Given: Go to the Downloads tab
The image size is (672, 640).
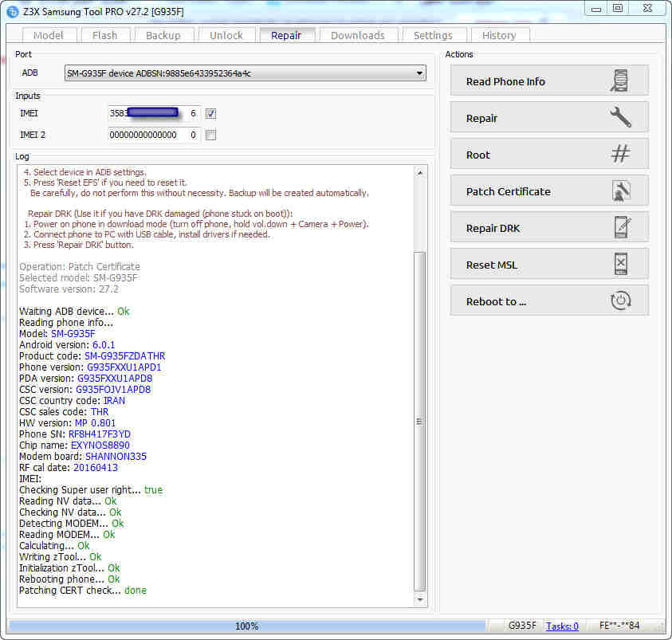Looking at the screenshot, I should 358,35.
